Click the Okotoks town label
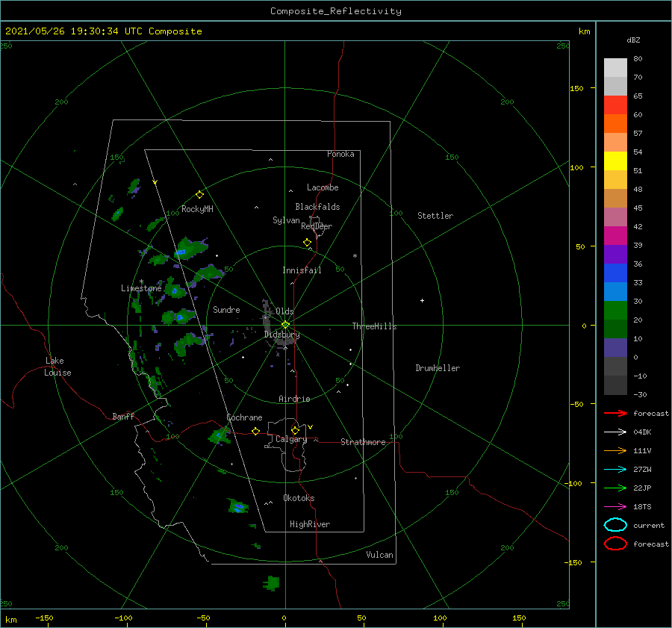Viewport: 672px width, 628px height. click(x=299, y=498)
